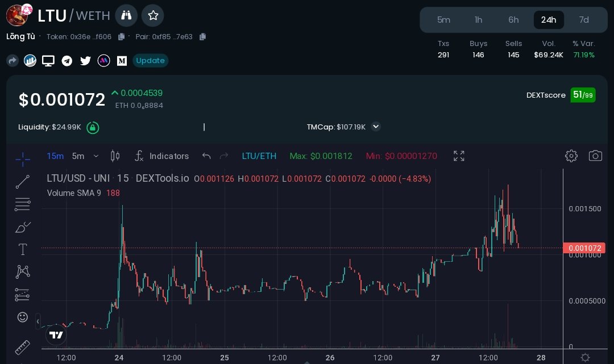This screenshot has width=614, height=364.
Task: Expand the TMCap dropdown
Action: coord(376,127)
